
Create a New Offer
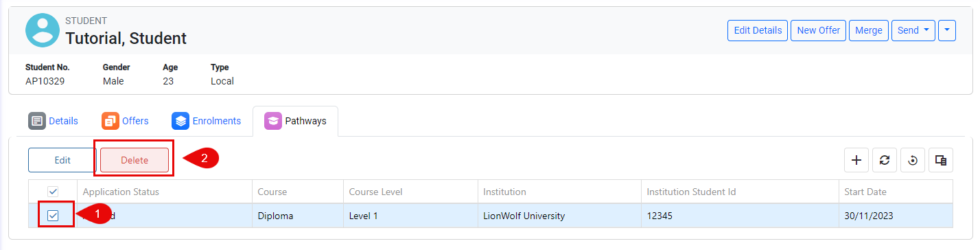(818, 30)
